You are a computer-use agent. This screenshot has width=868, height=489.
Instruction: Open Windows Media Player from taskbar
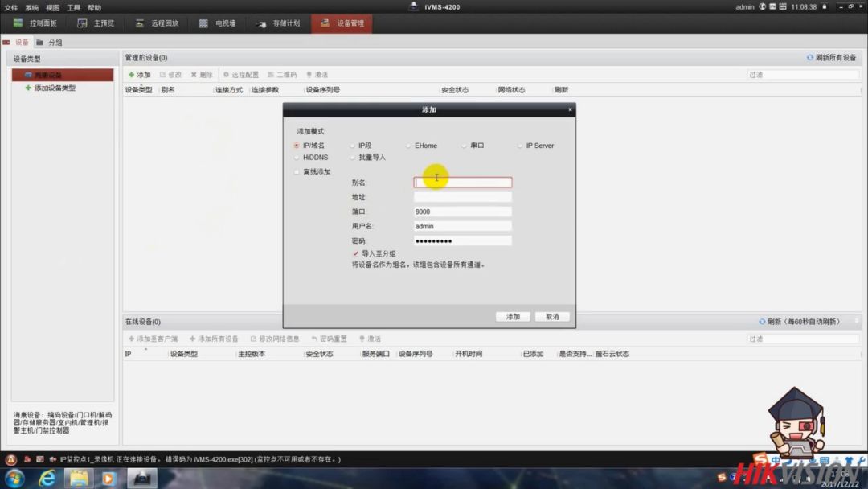[x=109, y=479]
